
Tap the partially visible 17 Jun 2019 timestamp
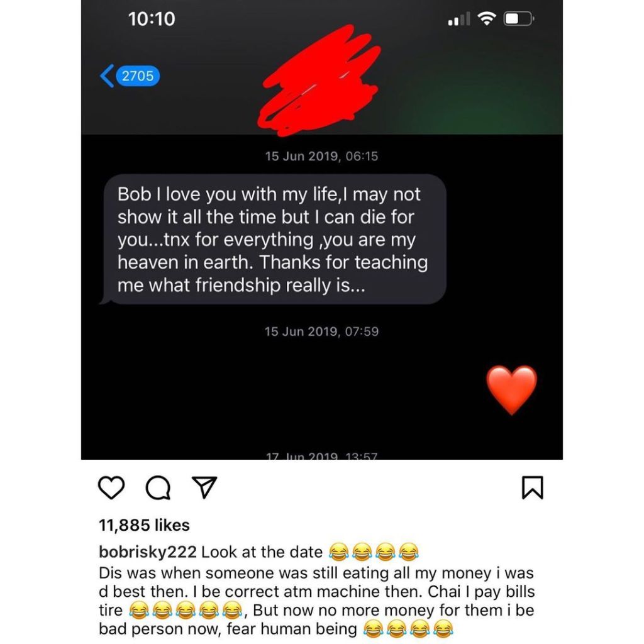tap(321, 456)
